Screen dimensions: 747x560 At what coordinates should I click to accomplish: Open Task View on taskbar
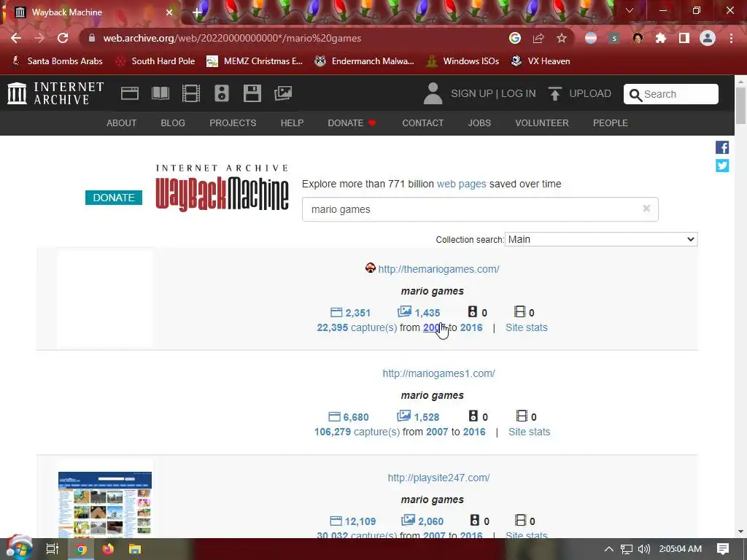tap(52, 549)
